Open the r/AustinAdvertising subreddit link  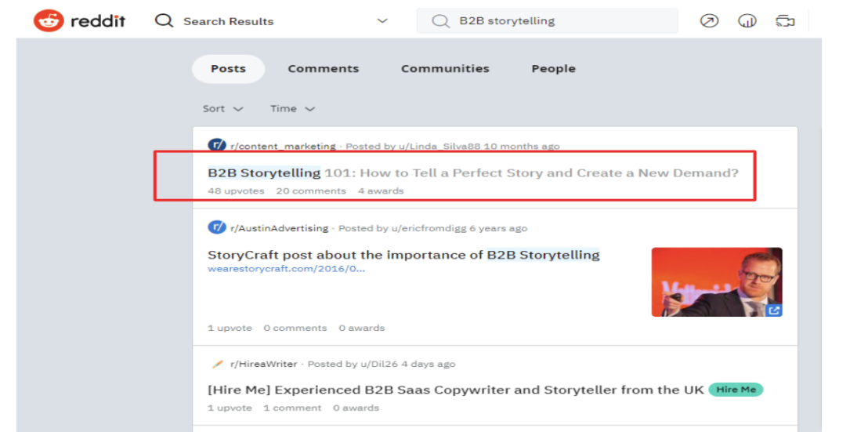[x=279, y=228]
